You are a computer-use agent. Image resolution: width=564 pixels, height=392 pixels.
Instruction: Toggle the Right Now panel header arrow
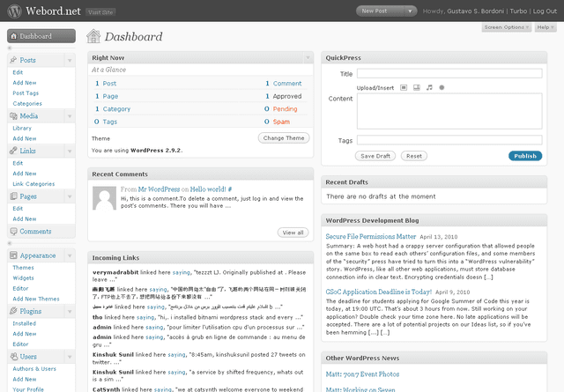tap(308, 58)
